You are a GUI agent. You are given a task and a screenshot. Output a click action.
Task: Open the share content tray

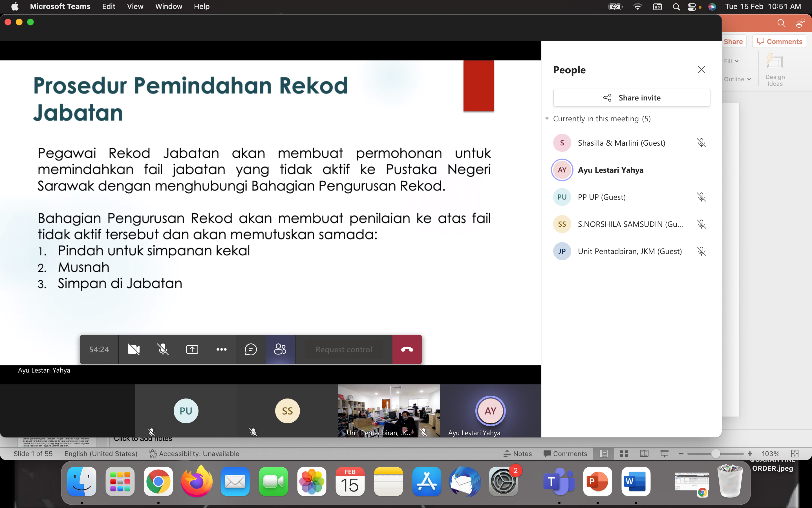coord(192,349)
